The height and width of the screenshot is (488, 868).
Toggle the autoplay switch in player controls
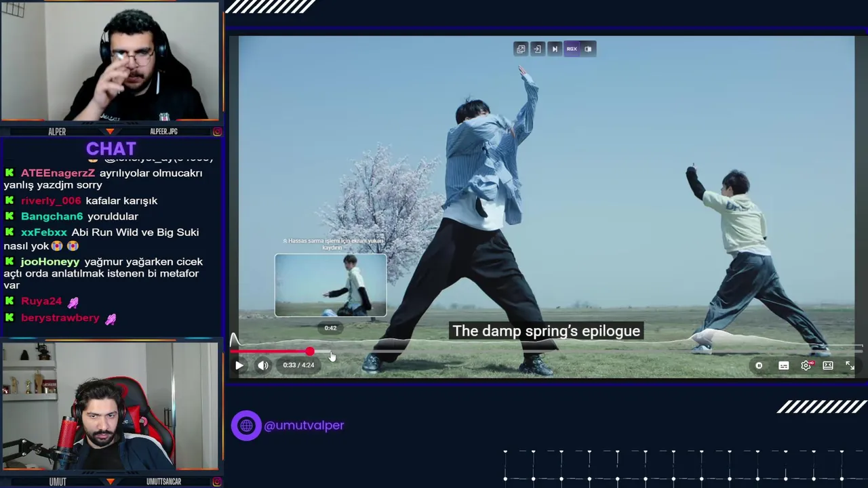759,365
